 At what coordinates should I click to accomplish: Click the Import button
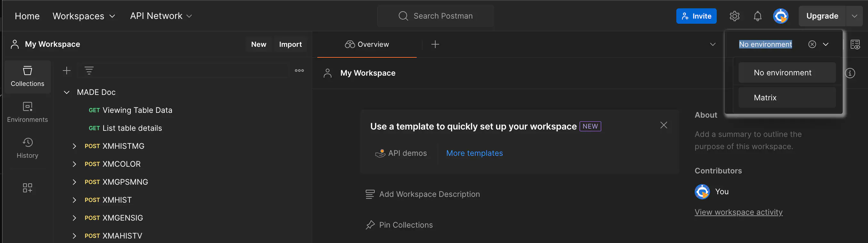tap(290, 44)
